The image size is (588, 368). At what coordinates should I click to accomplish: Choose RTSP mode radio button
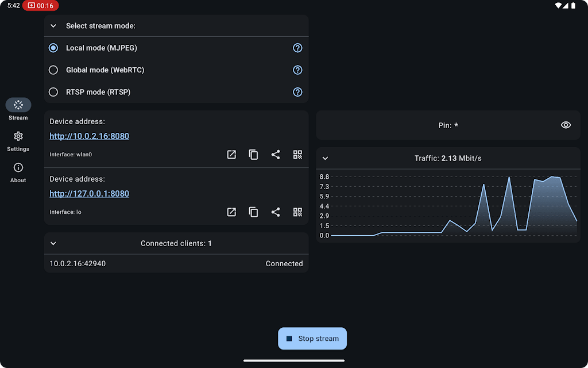coord(53,92)
